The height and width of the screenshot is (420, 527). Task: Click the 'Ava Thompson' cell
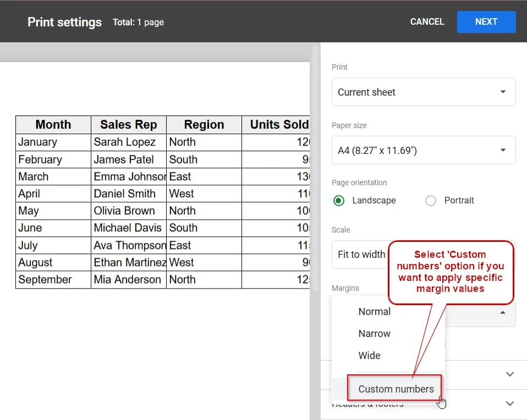pyautogui.click(x=128, y=246)
